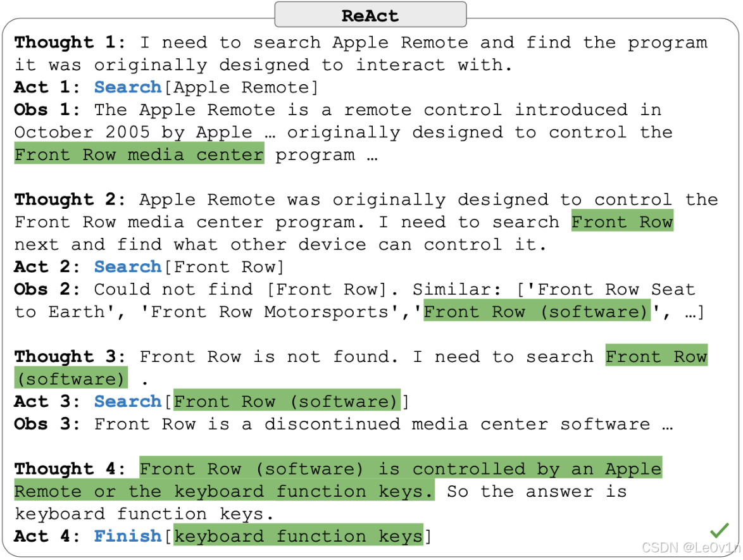
Task: Click the "Act 2:" label
Action: tap(47, 267)
